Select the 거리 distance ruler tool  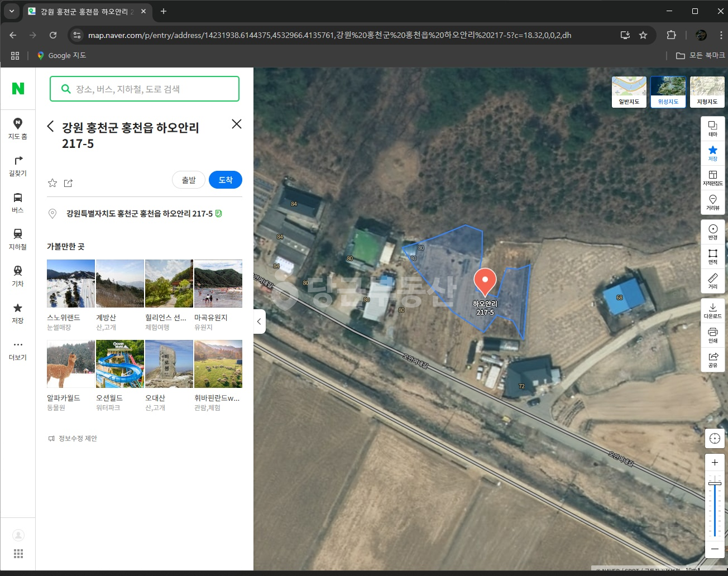(713, 281)
